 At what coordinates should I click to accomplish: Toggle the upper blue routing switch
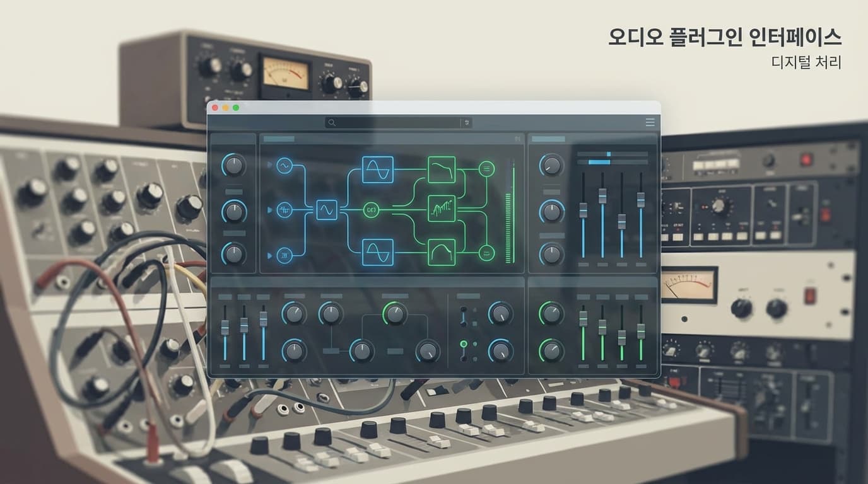(x=464, y=316)
